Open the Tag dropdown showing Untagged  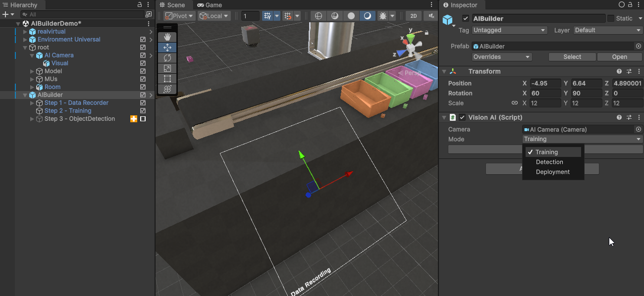509,30
